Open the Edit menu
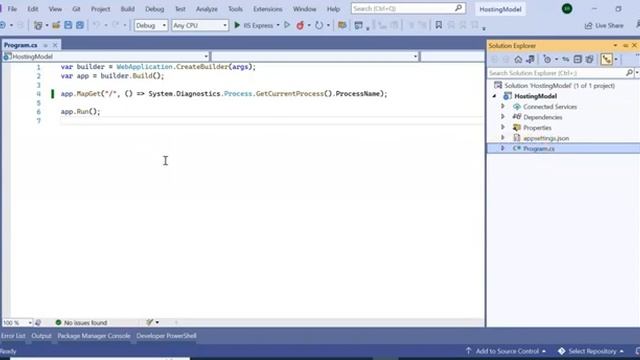The width and height of the screenshot is (640, 360). click(33, 9)
